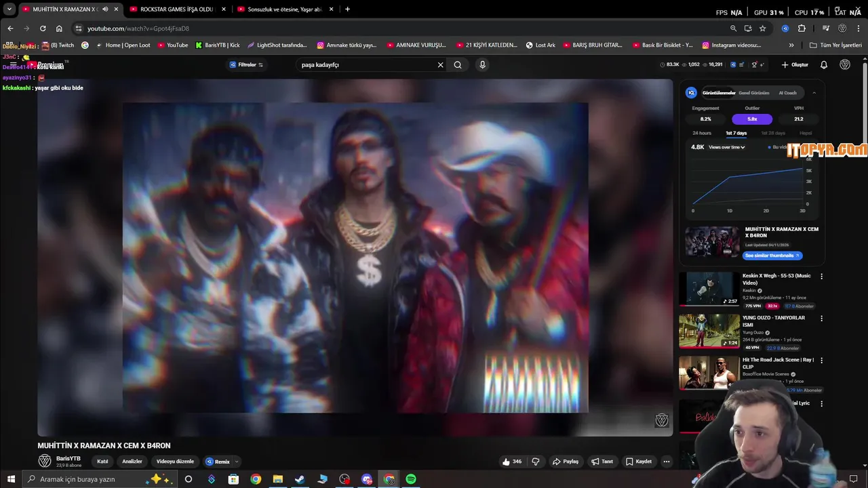Screen dimensions: 868x488
Task: Open a new browser tab
Action: pyautogui.click(x=348, y=9)
